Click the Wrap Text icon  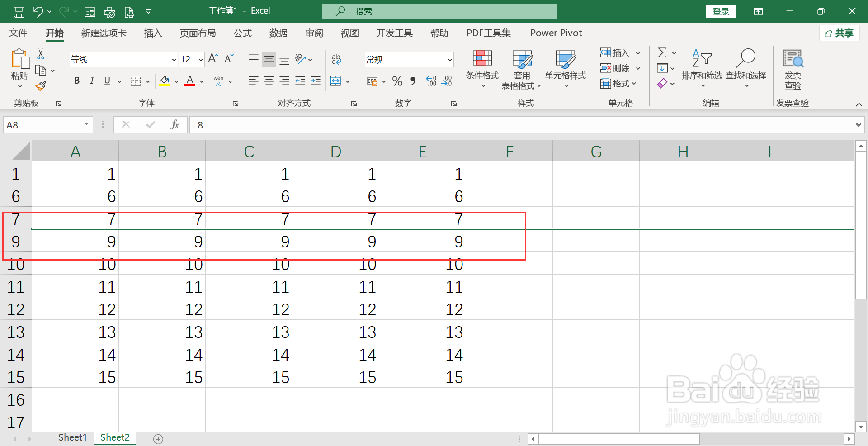point(337,59)
